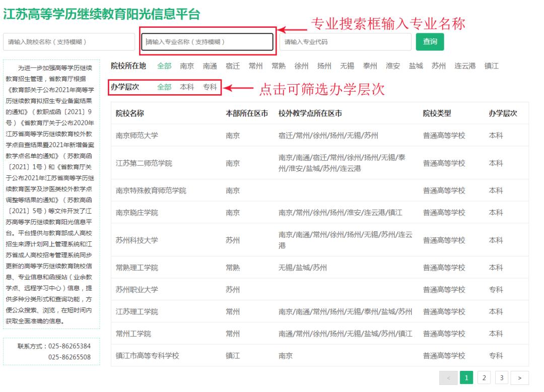Filter location by 镇江 in 院校所在地

point(491,66)
